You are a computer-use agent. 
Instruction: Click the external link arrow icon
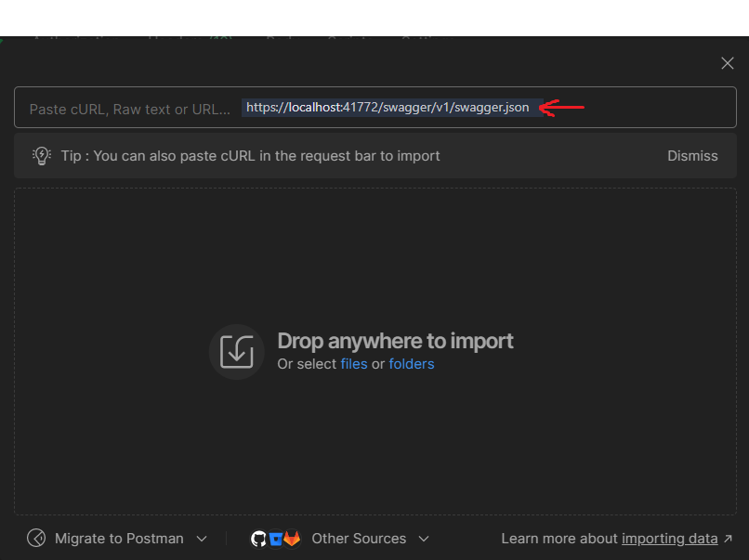(x=728, y=539)
